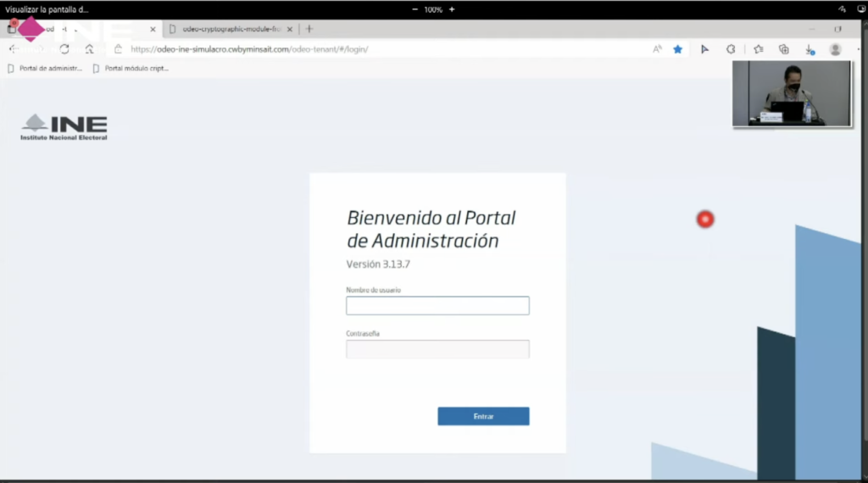The image size is (868, 483).
Task: Click the Contraseña input field
Action: (437, 348)
